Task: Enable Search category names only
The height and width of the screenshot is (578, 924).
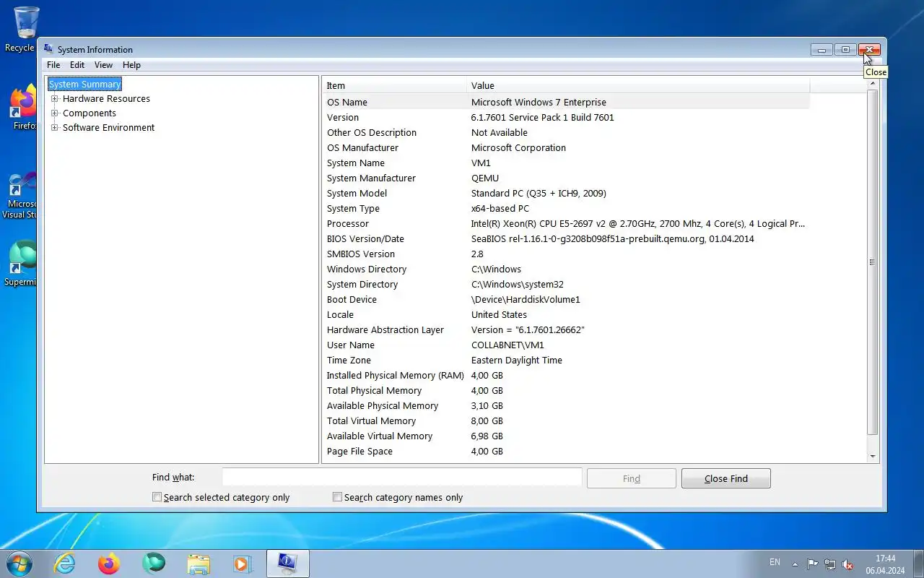Action: [337, 497]
